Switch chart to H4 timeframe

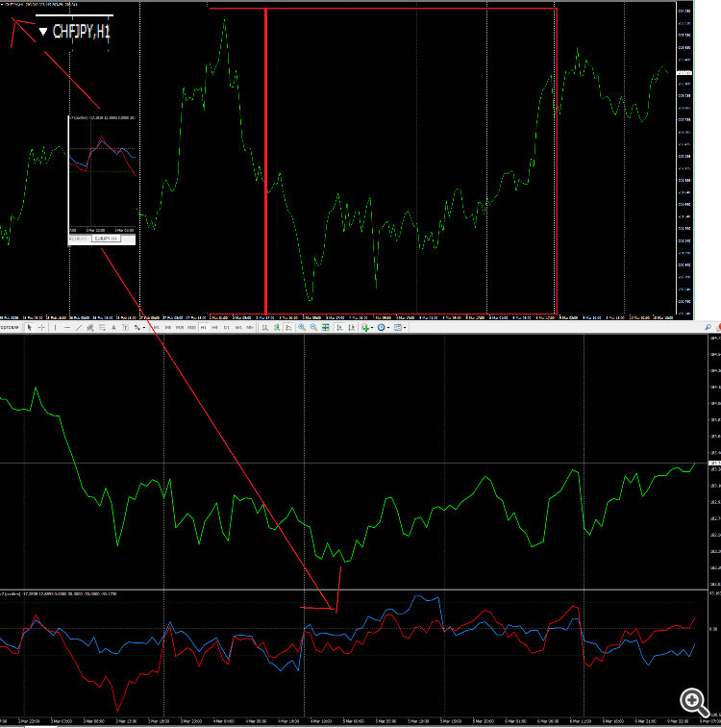pyautogui.click(x=214, y=327)
